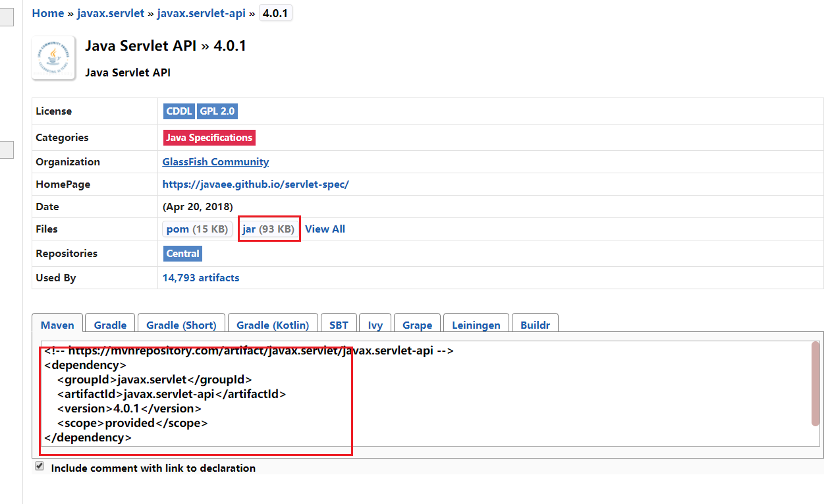Open the 14,793 artifacts usage link
The image size is (830, 504).
[201, 278]
